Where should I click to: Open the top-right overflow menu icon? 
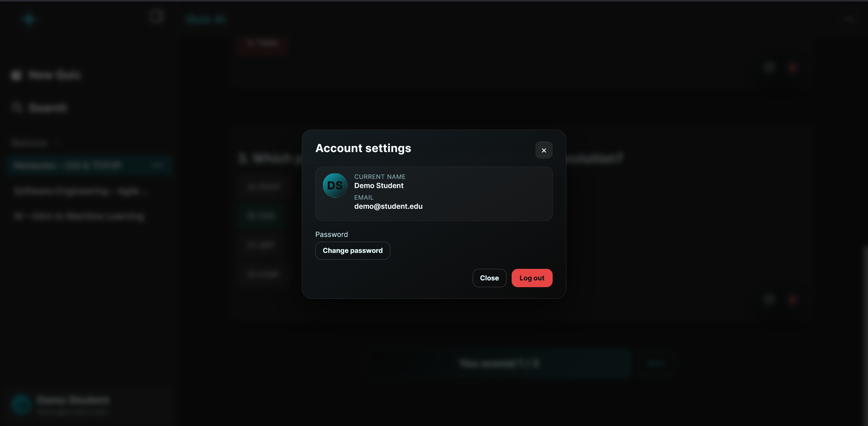click(x=849, y=19)
